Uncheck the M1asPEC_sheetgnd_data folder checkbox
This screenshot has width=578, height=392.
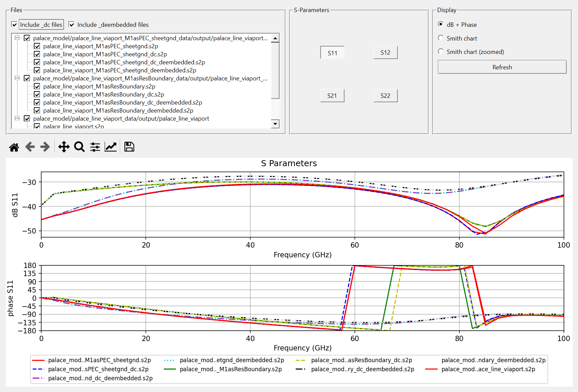27,38
